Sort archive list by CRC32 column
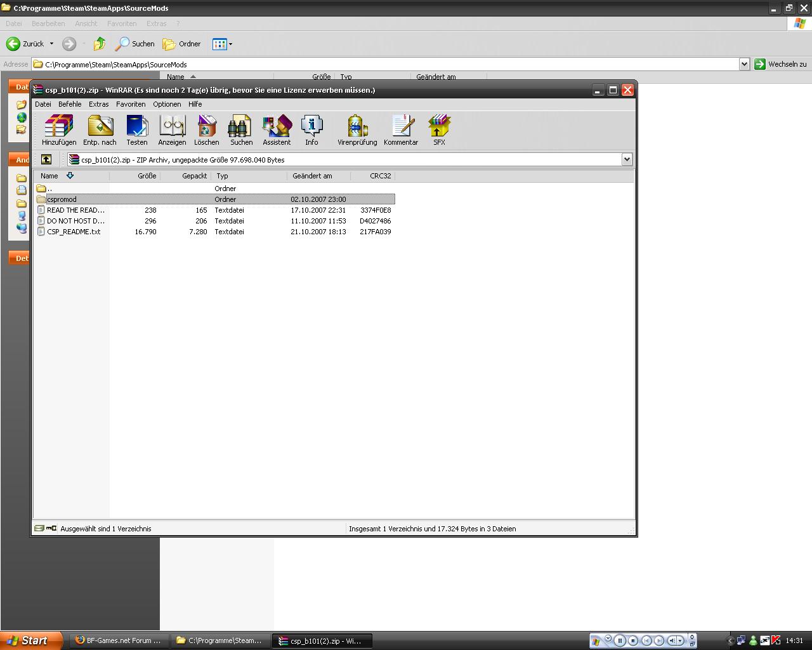Image resolution: width=812 pixels, height=650 pixels. [x=372, y=176]
